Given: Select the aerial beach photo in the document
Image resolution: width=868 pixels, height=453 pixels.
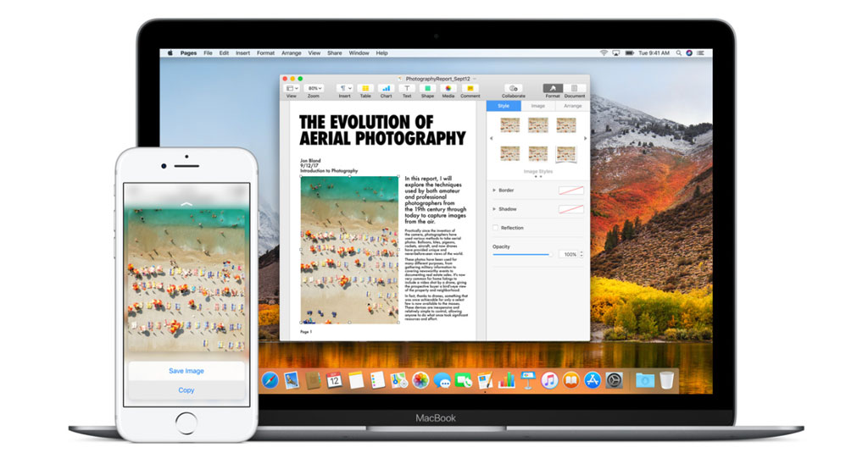Looking at the screenshot, I should (349, 250).
